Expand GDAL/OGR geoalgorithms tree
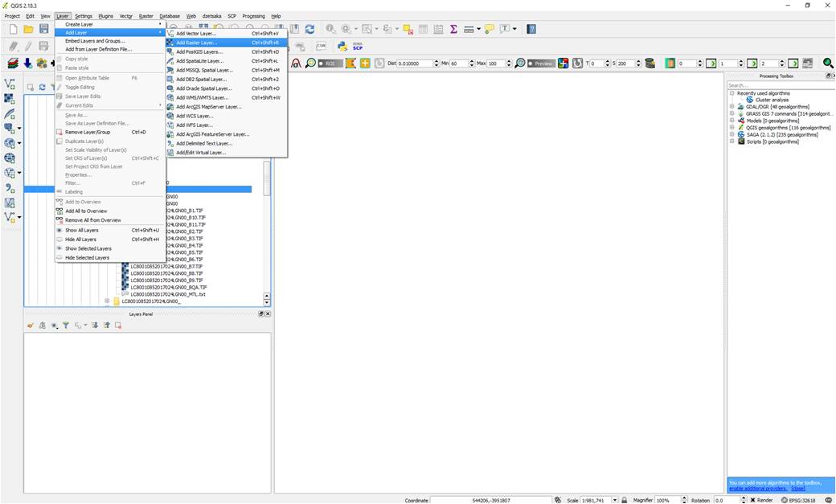 tap(732, 107)
